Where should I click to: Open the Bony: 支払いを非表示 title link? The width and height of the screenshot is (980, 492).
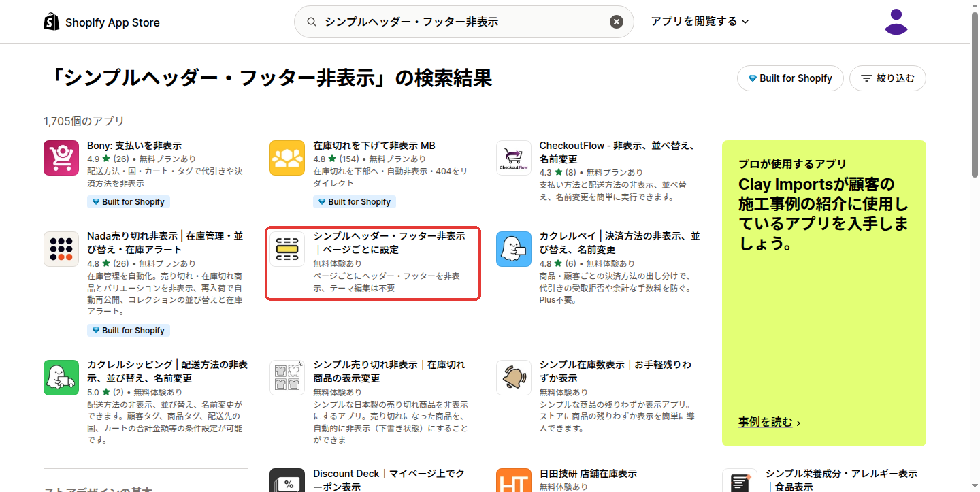tap(135, 146)
